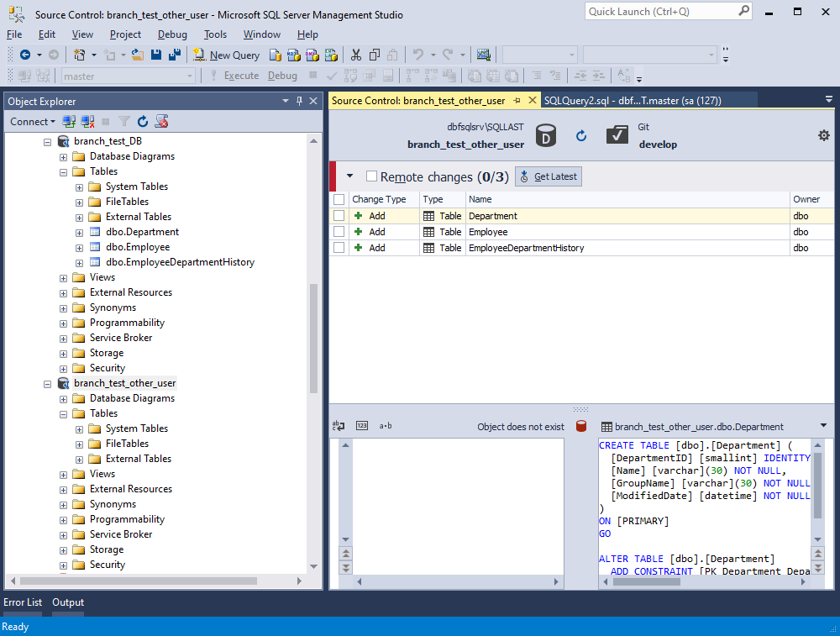Viewport: 840px width, 636px height.
Task: Select the Source Control: branch_test_other_user tab
Action: [x=417, y=100]
